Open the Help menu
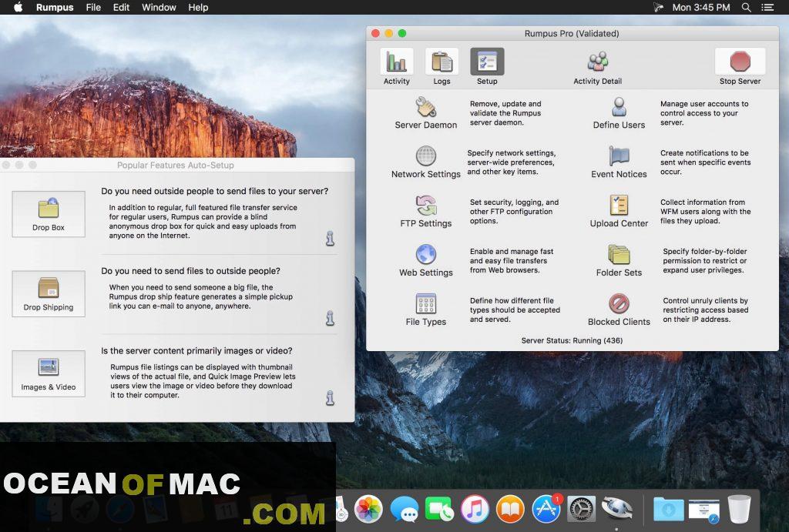 198,8
